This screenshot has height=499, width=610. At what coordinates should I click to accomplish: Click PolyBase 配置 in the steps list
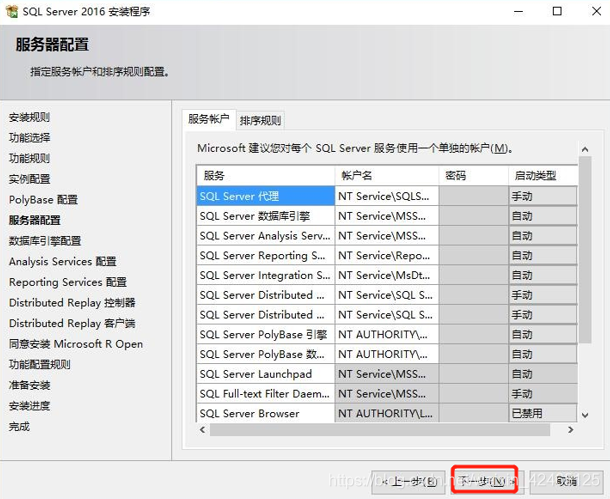[43, 200]
